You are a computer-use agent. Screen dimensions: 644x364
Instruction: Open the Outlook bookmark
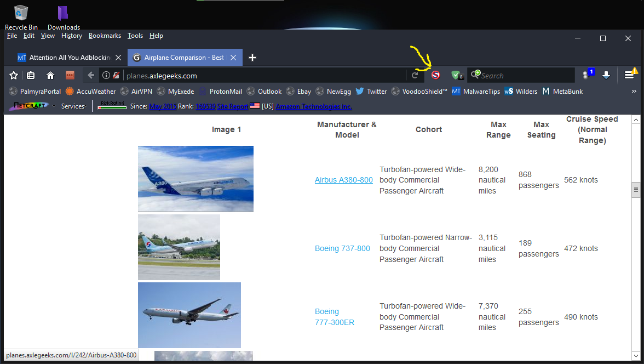pyautogui.click(x=264, y=92)
